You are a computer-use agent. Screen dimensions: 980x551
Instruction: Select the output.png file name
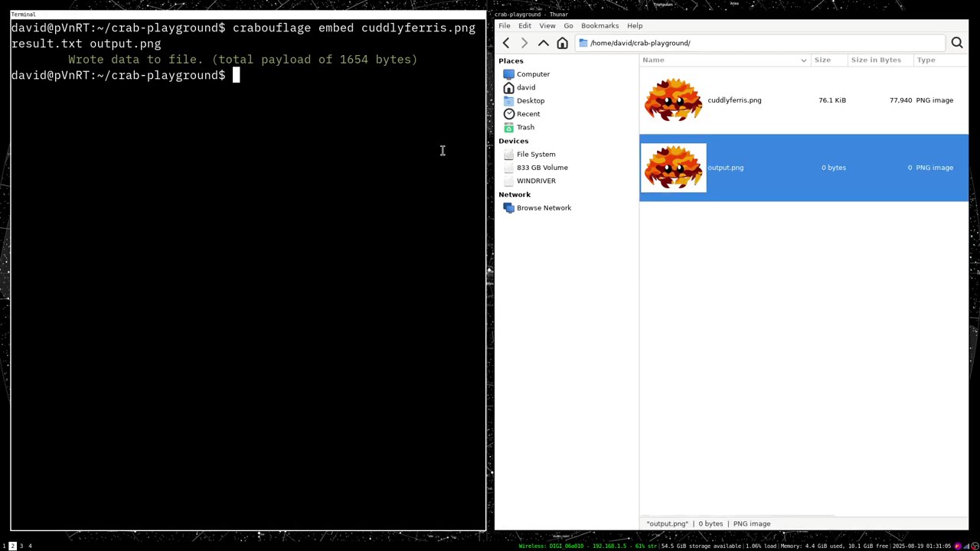pos(725,168)
